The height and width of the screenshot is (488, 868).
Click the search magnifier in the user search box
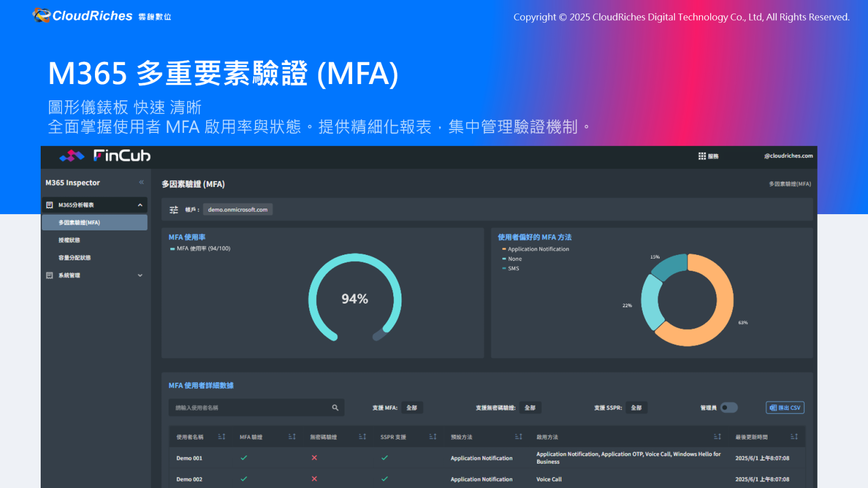point(335,408)
